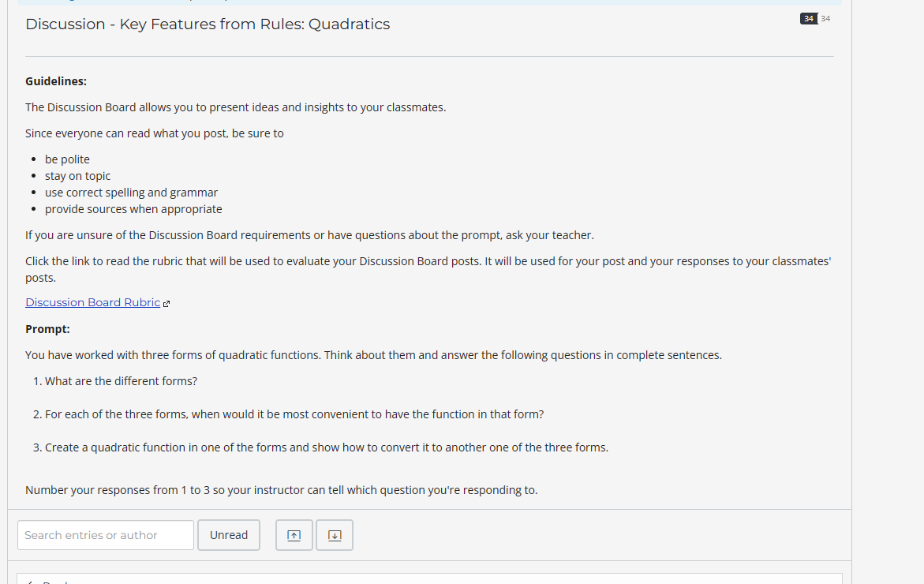Image resolution: width=924 pixels, height=584 pixels.
Task: Click the reply arrow icon at page bottom
Action: click(x=32, y=581)
